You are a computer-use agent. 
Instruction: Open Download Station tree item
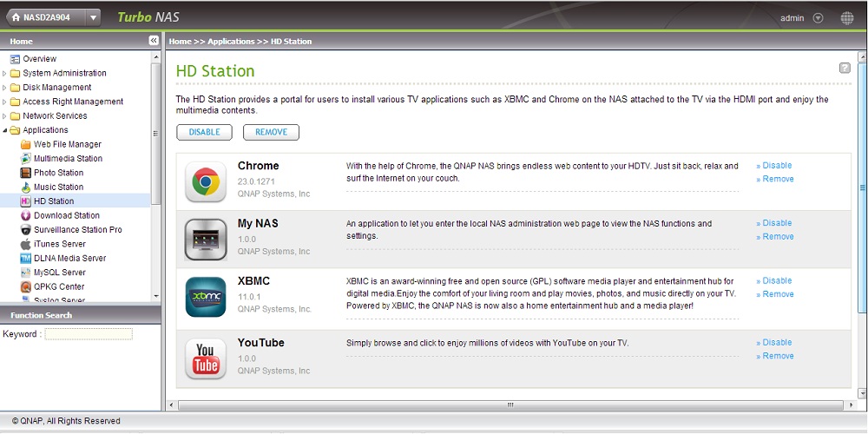(x=67, y=215)
